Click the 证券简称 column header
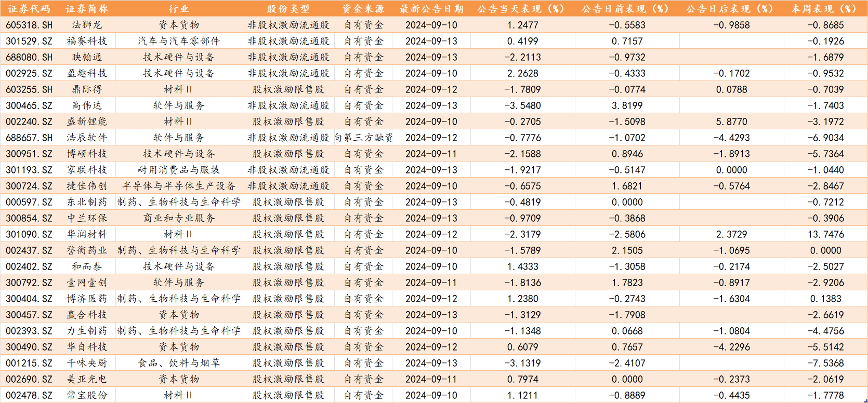 [87, 9]
